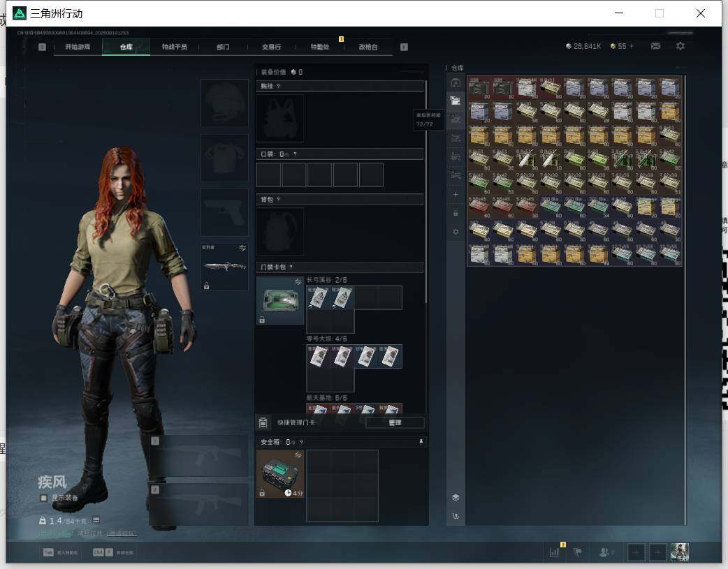Image resolution: width=728 pixels, height=569 pixels.
Task: Click the help mark beside 门禁卡包
Action: [x=291, y=267]
